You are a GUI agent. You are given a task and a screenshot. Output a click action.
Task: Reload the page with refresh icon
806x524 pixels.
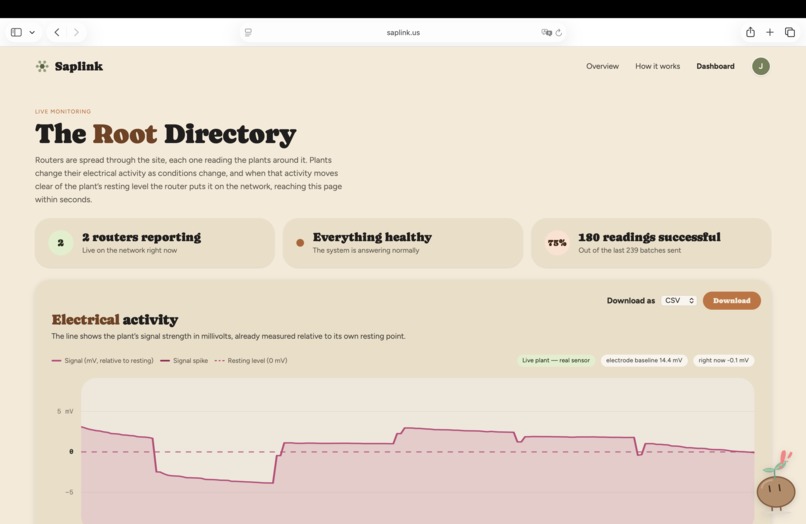559,32
